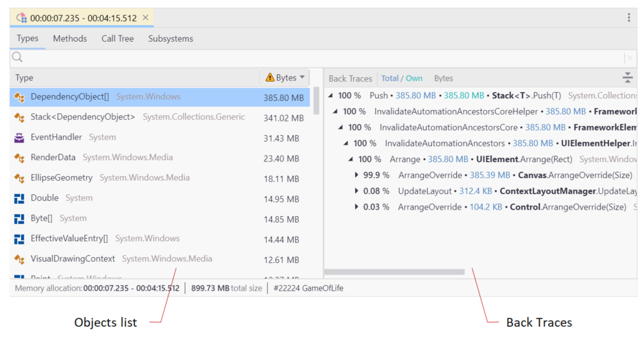The width and height of the screenshot is (644, 337).
Task: Click the search magnifier icon
Action: (17, 58)
